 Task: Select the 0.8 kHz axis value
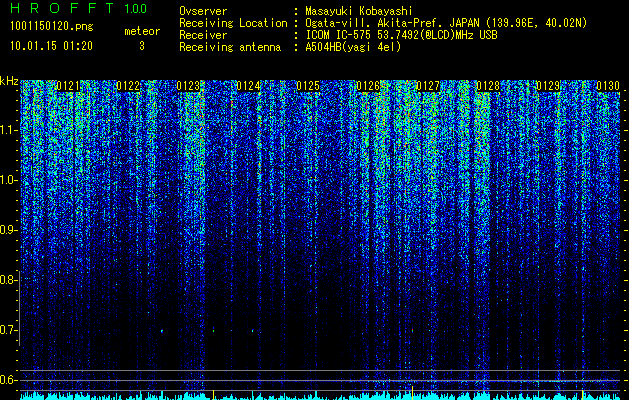coord(8,280)
